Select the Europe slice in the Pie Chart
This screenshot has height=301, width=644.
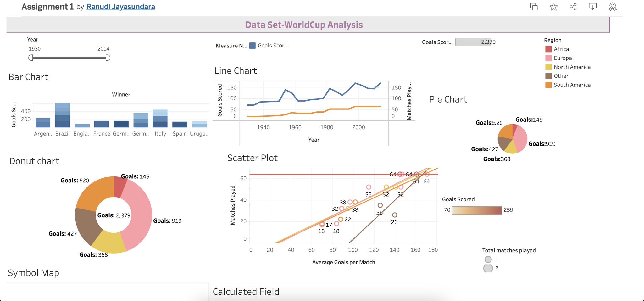pos(521,138)
